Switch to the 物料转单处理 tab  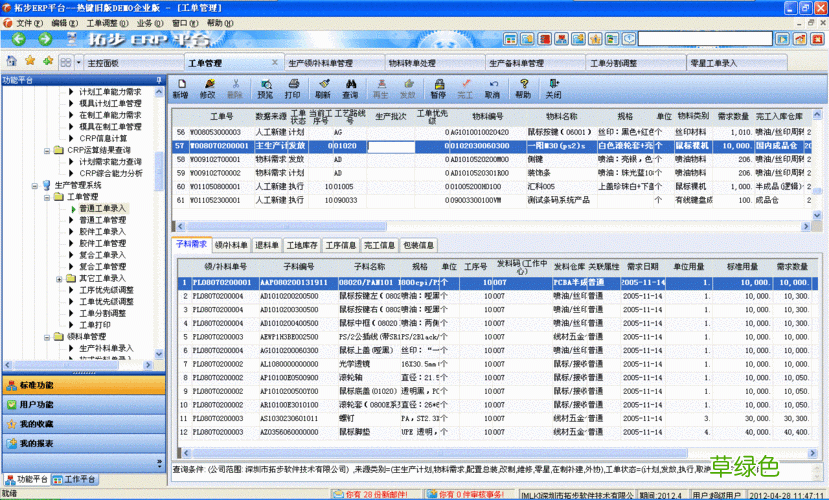tap(412, 63)
